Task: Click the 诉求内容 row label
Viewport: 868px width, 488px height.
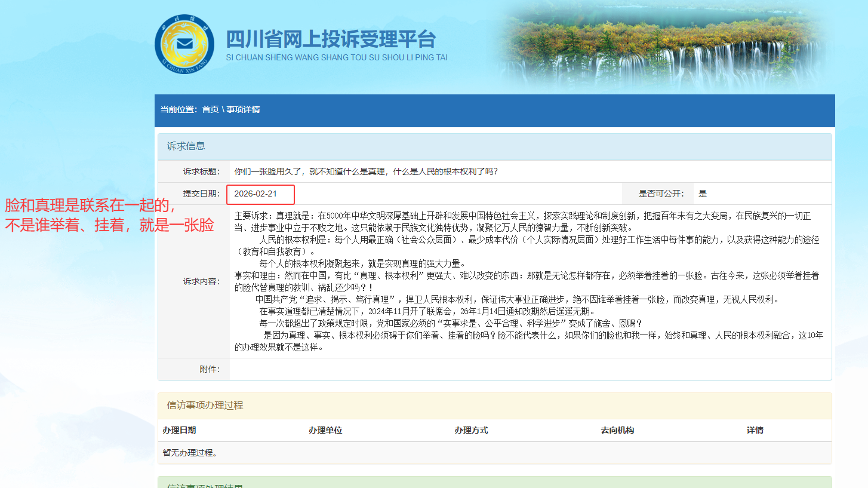Action: (x=201, y=281)
